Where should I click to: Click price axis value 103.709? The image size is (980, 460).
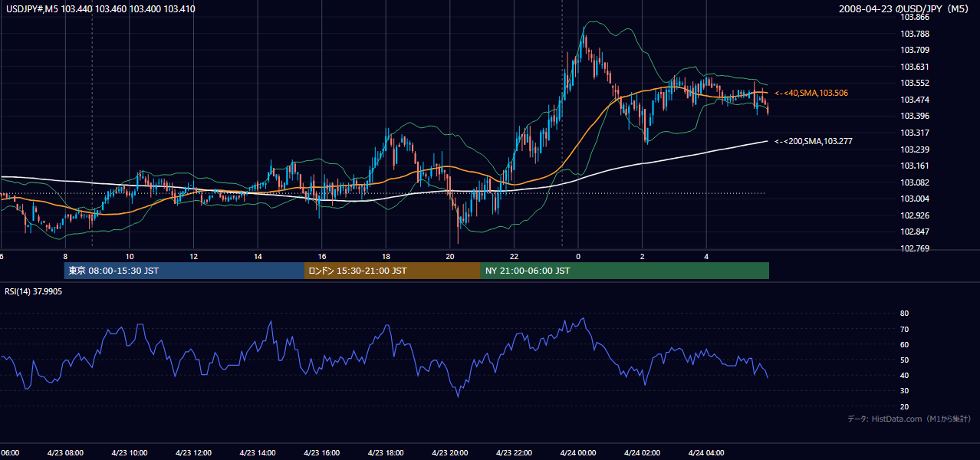click(914, 50)
